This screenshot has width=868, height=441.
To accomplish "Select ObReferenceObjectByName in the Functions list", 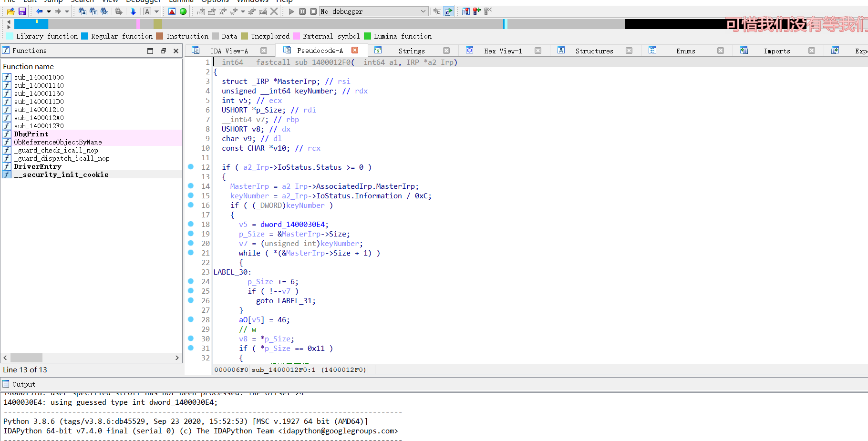I will point(58,142).
